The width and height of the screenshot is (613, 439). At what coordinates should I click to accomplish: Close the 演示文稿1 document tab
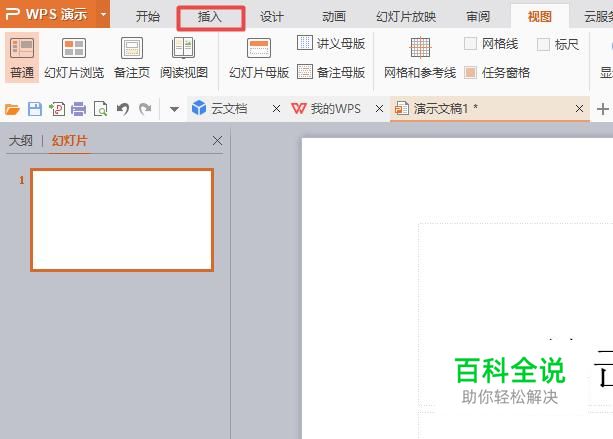click(x=579, y=108)
